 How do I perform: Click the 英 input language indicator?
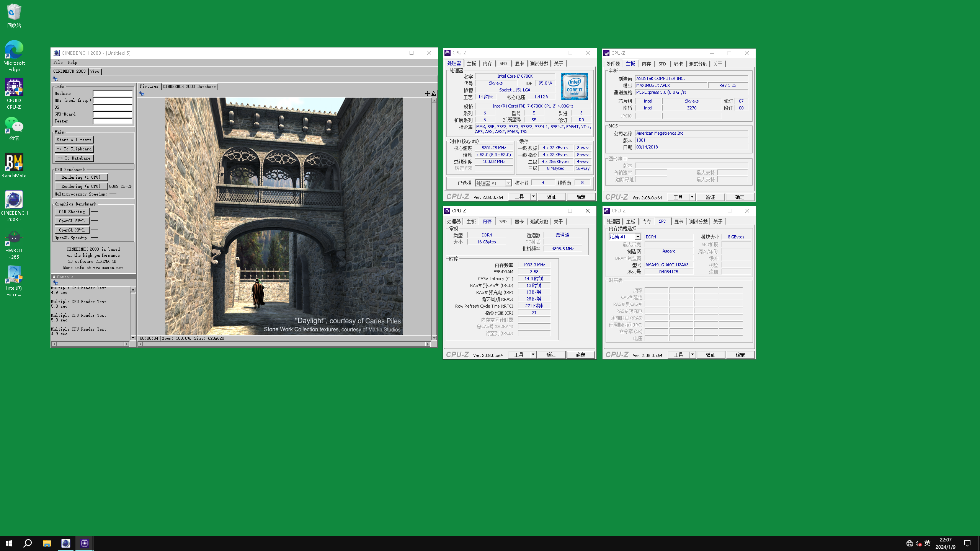coord(927,543)
